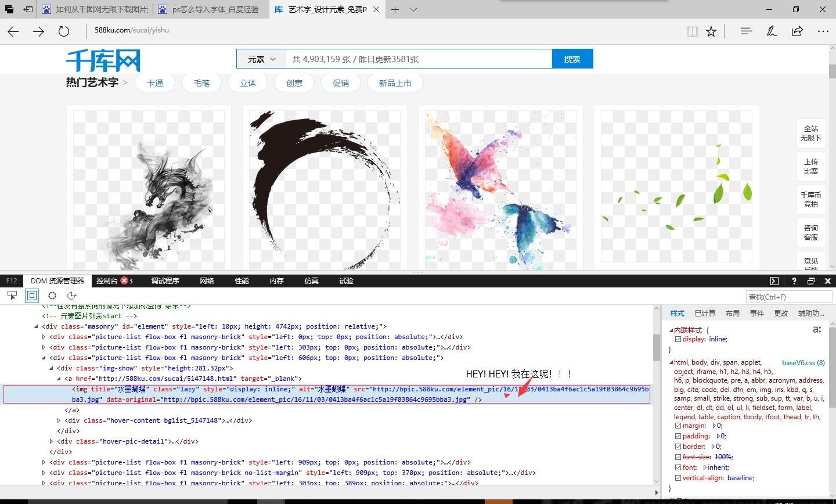836x504 pixels.
Task: Click the DevTools help question mark icon
Action: [x=794, y=281]
